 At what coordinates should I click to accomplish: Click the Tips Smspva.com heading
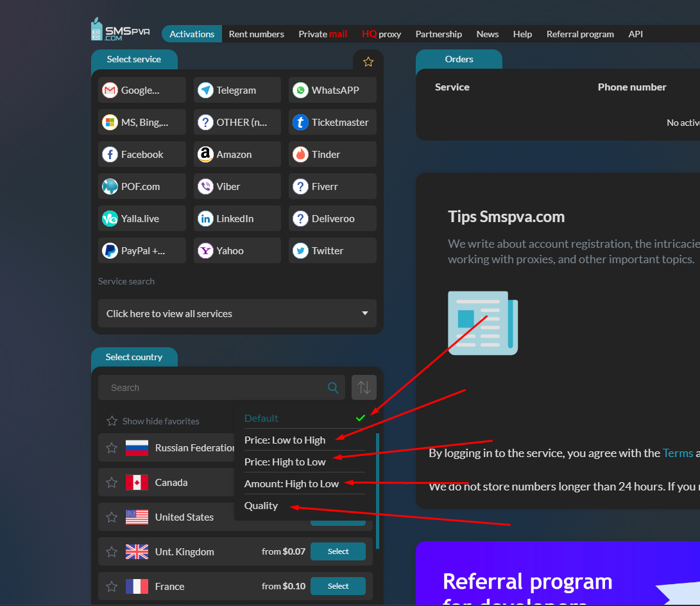[x=506, y=216]
